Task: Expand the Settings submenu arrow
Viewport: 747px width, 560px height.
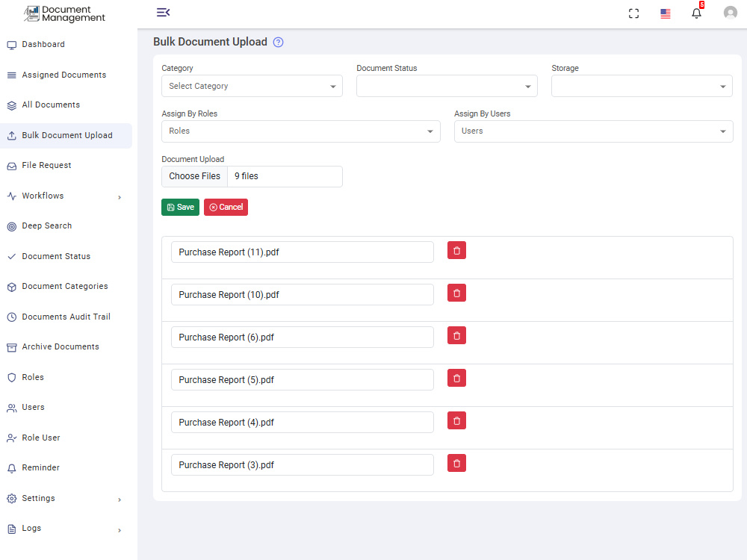Action: [120, 500]
